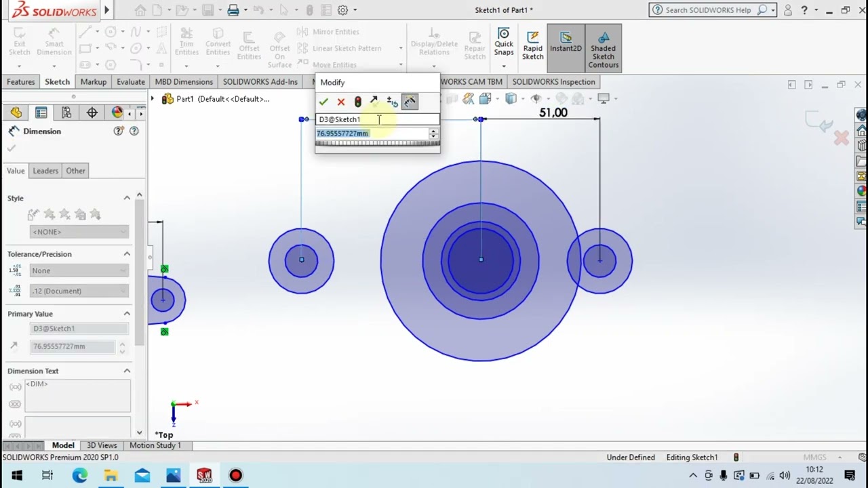Click the Repair Sketch tool
Viewport: 868px width, 488px height.
click(x=475, y=46)
